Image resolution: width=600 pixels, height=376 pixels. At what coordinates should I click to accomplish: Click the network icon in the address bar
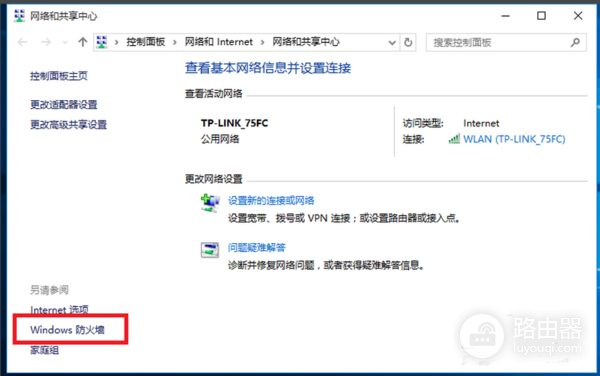tap(102, 42)
